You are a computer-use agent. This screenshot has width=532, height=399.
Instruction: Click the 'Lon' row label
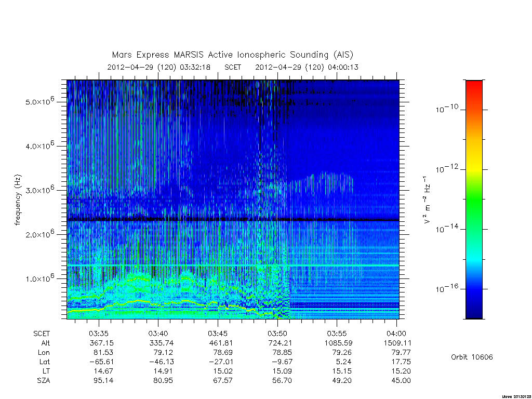click(44, 353)
